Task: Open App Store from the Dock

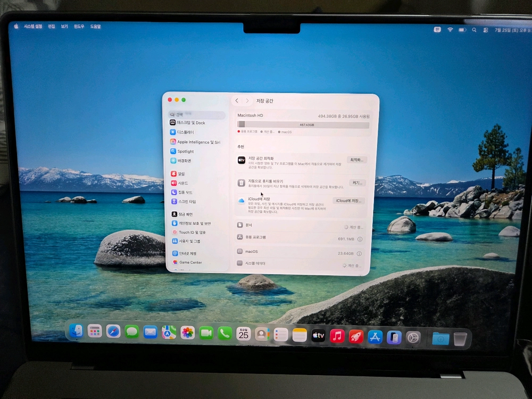Action: tap(375, 337)
